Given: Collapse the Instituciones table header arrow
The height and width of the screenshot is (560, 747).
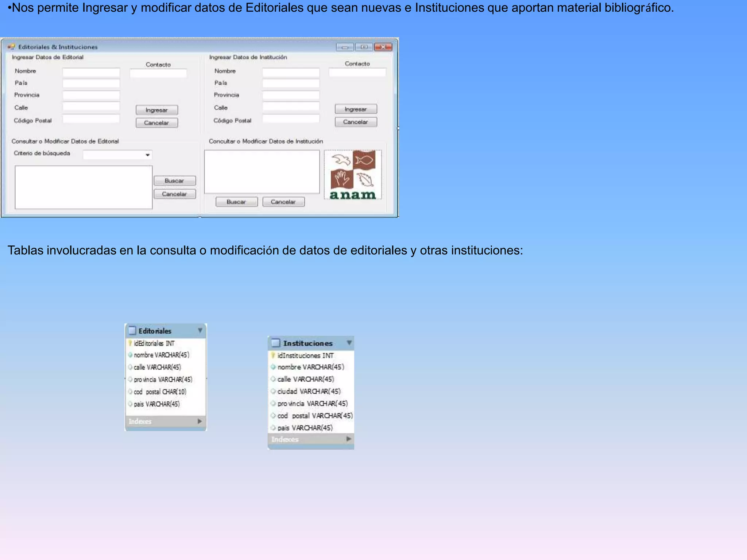Looking at the screenshot, I should [x=349, y=343].
